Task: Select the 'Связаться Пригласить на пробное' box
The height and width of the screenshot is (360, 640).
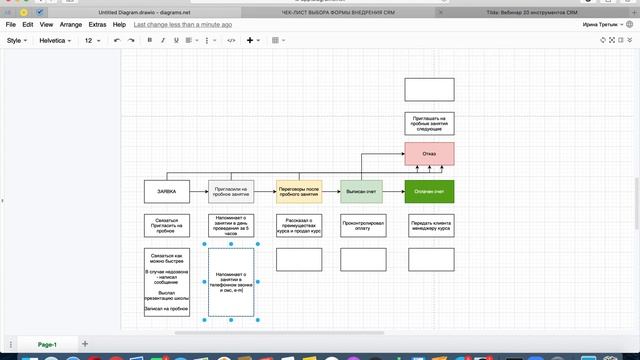Action: 167,226
